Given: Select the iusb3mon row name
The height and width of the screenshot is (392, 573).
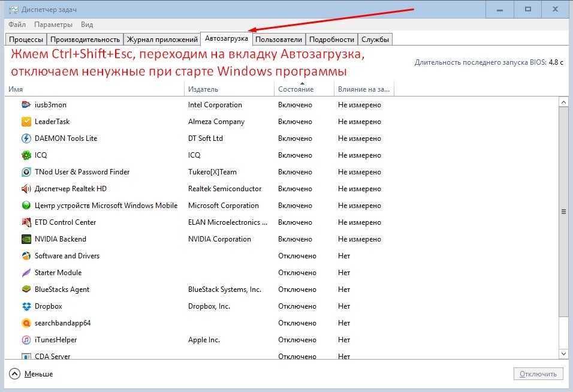Looking at the screenshot, I should 50,105.
